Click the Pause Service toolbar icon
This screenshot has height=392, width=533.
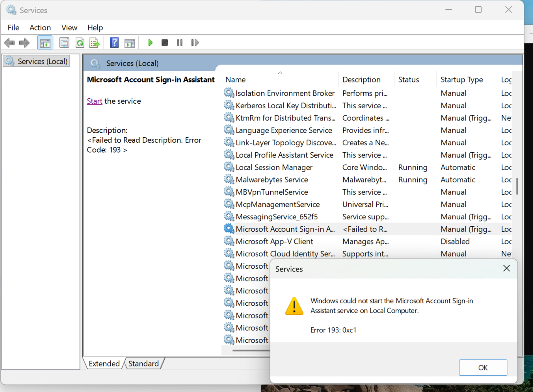click(180, 43)
